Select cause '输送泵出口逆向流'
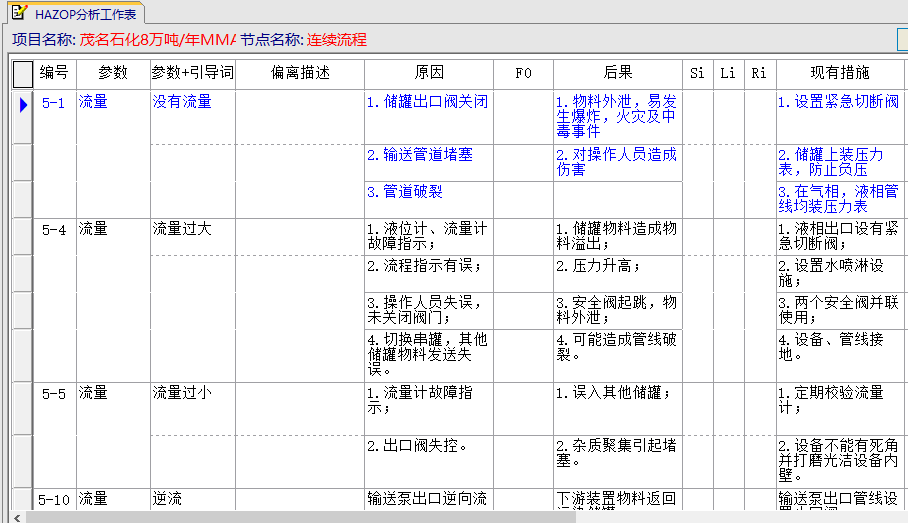Image resolution: width=908 pixels, height=523 pixels. click(x=427, y=499)
